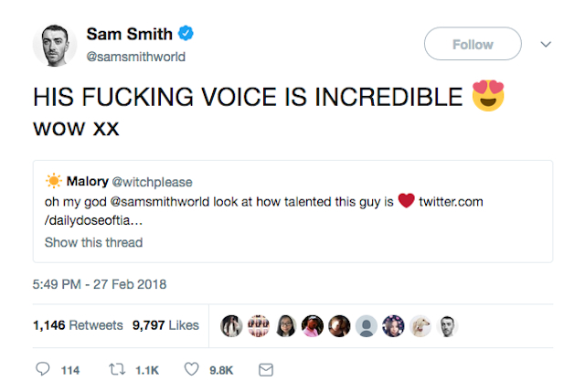Click the Malory name in quoted tweet
The image size is (585, 392).
[x=88, y=182]
